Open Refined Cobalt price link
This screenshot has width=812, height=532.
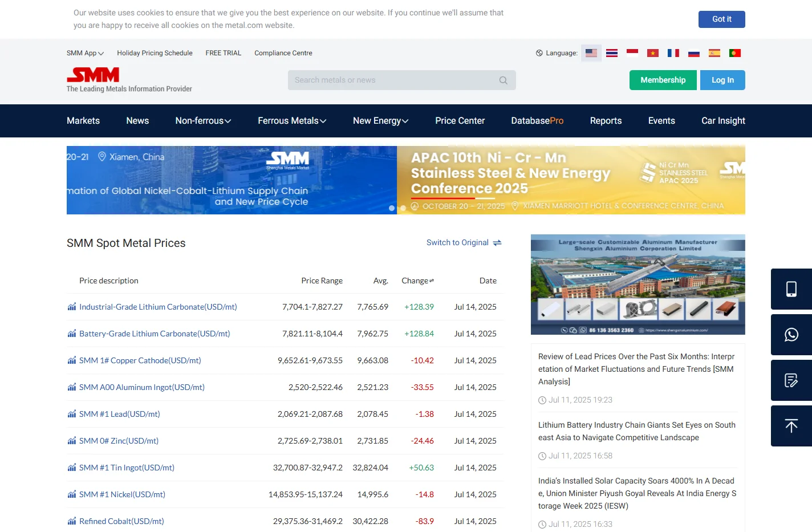[x=121, y=521]
